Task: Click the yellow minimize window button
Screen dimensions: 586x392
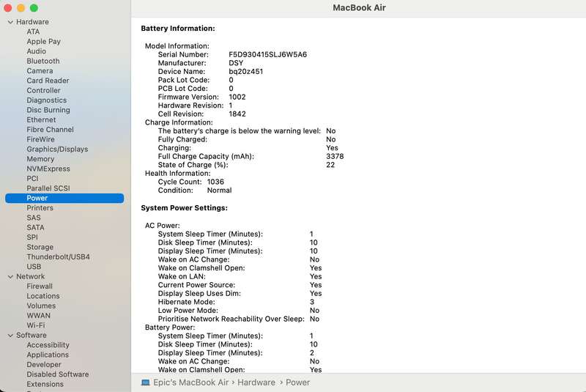Action: click(21, 8)
